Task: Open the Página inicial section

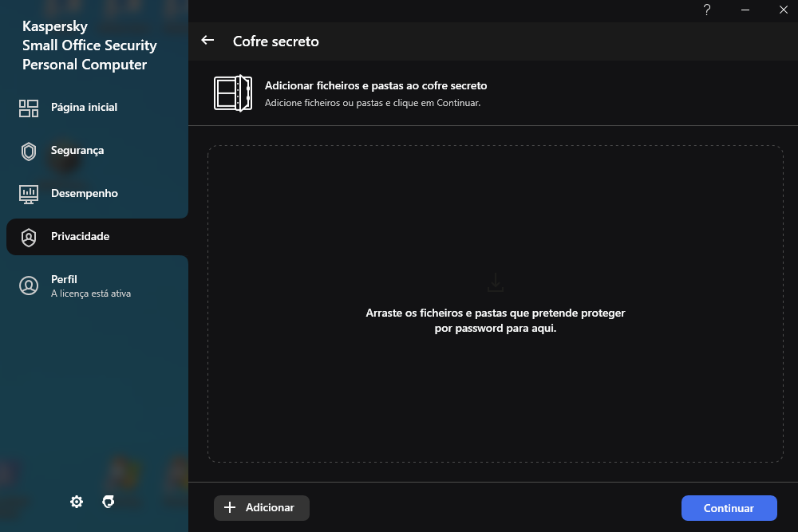Action: pyautogui.click(x=97, y=108)
